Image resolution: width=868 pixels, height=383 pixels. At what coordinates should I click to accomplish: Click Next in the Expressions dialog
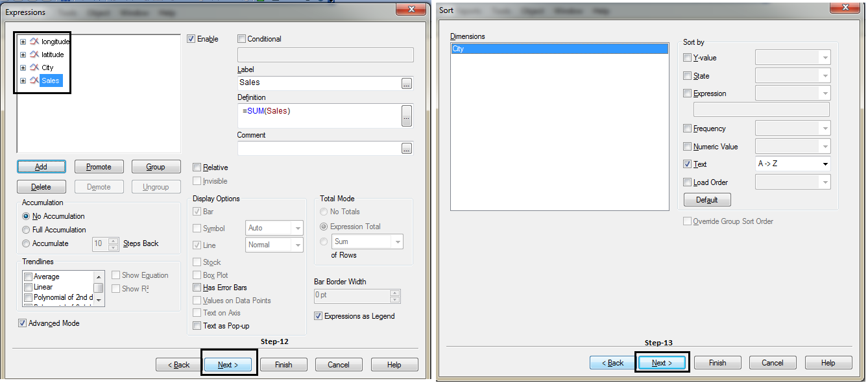point(228,365)
